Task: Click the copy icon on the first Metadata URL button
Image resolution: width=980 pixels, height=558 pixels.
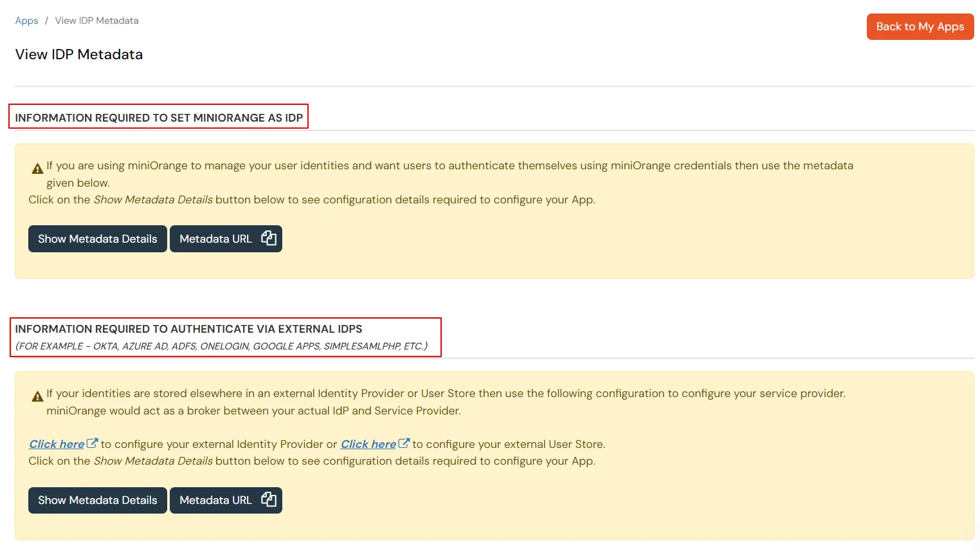Action: click(269, 238)
